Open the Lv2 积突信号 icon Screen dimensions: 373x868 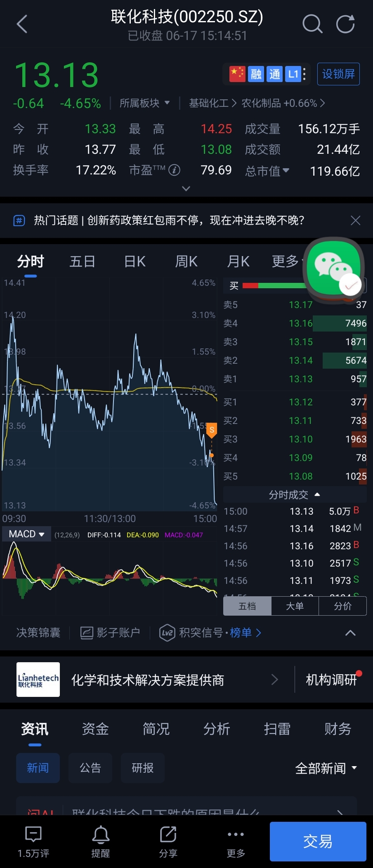coord(167,633)
